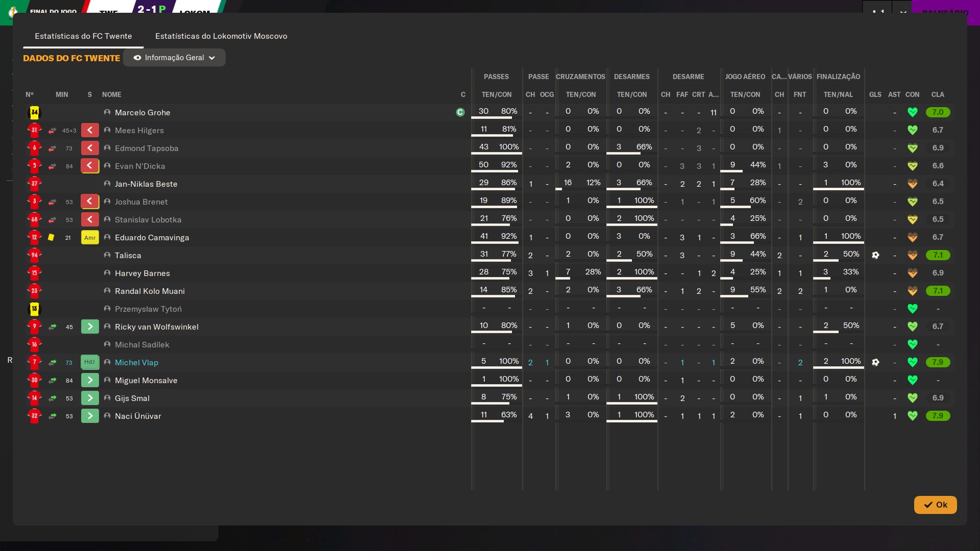The image size is (980, 551).
Task: Click Marcelo Grohe's yellow number 34 shirt icon
Action: point(34,112)
